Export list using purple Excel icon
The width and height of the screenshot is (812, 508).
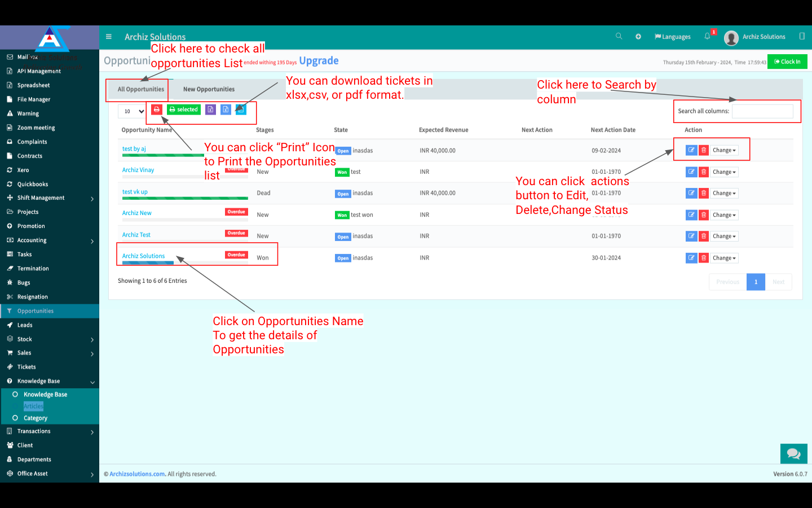tap(210, 110)
